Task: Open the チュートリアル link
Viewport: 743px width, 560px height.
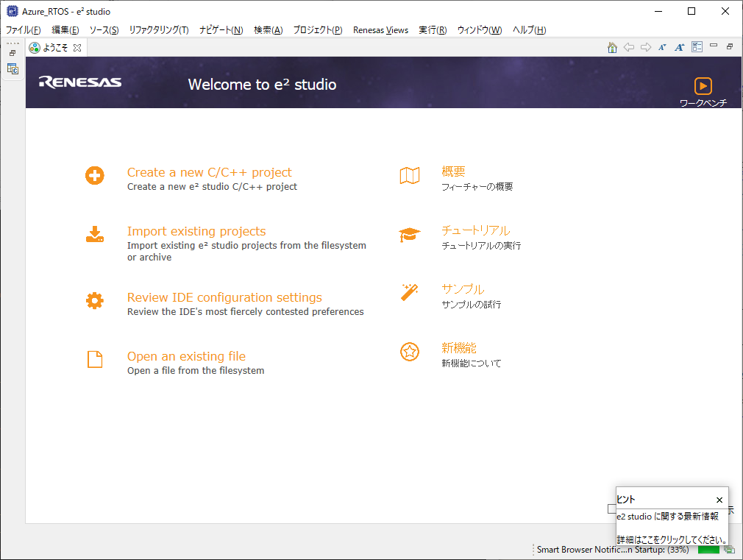Action: (x=476, y=230)
